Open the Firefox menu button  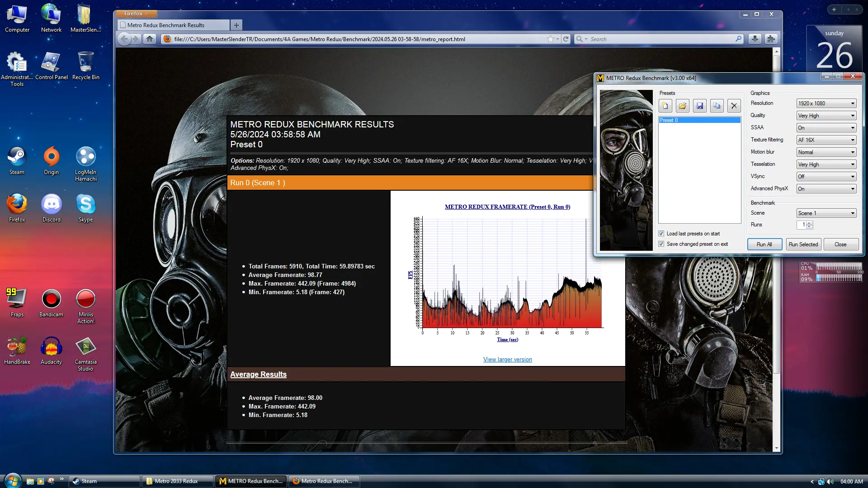(x=136, y=14)
